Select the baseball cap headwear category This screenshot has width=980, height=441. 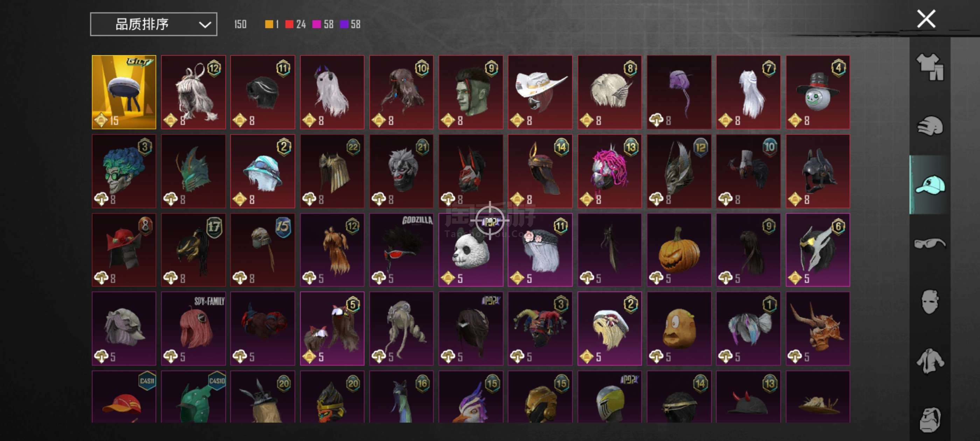[930, 184]
